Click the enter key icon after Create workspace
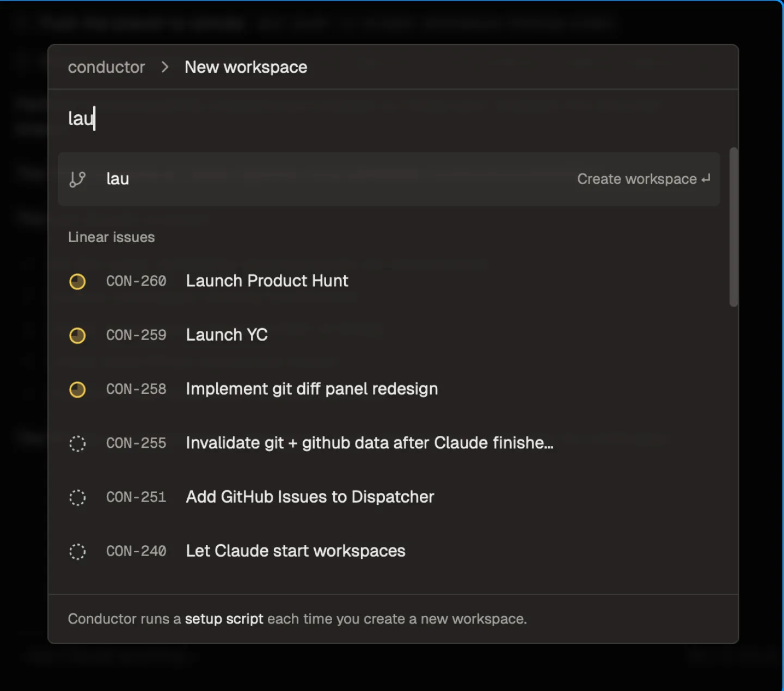Image resolution: width=784 pixels, height=691 pixels. [x=706, y=179]
